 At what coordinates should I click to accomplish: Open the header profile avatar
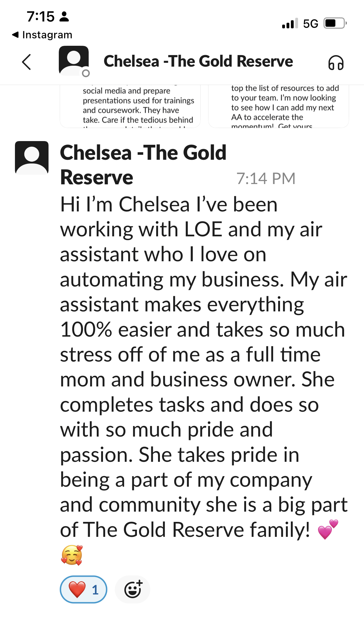click(74, 61)
